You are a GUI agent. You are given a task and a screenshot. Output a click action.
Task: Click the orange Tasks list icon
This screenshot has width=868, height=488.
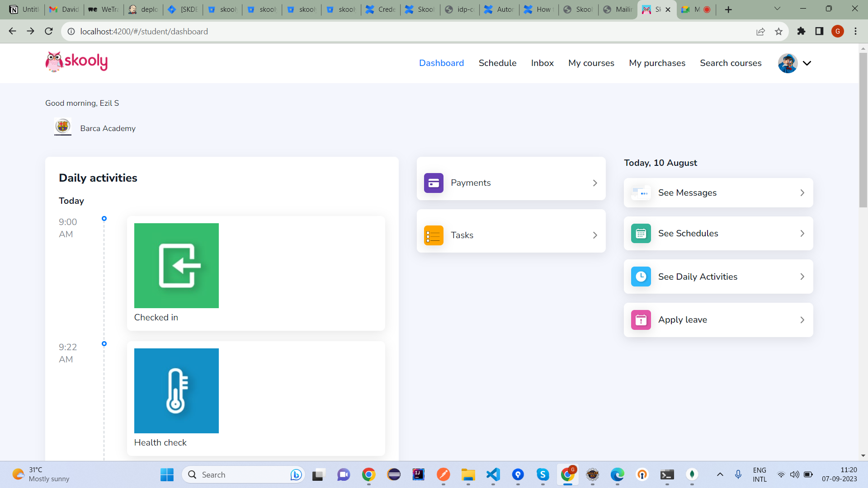pos(434,235)
